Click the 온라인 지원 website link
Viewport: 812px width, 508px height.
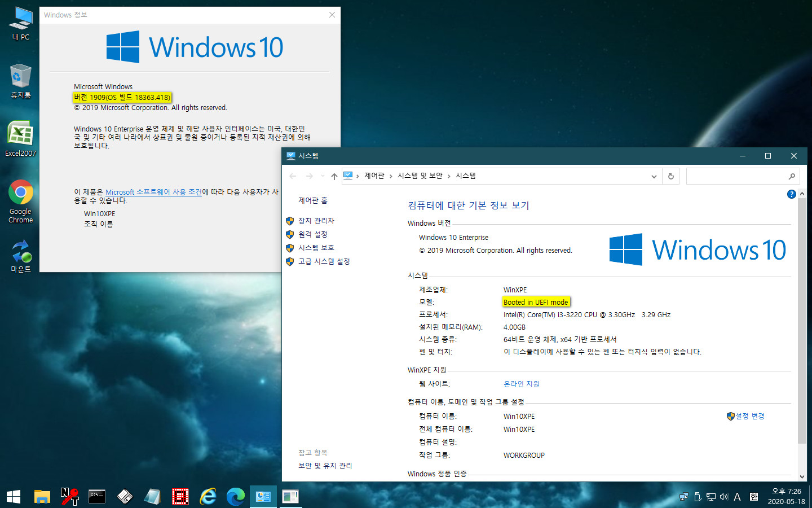point(522,384)
